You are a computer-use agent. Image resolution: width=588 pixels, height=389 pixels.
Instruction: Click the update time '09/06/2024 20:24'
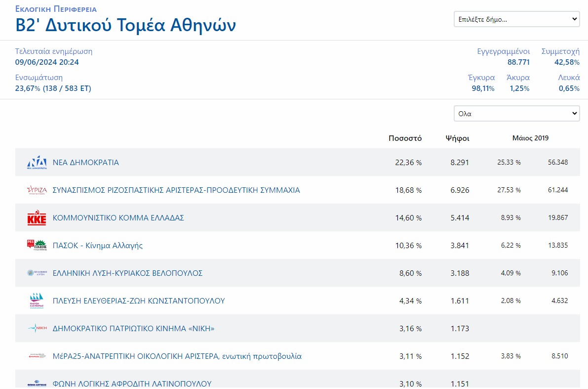coord(47,62)
